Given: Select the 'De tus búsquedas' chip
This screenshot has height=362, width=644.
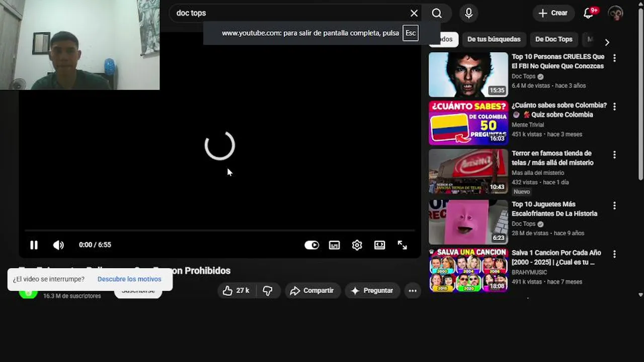Looking at the screenshot, I should [494, 39].
